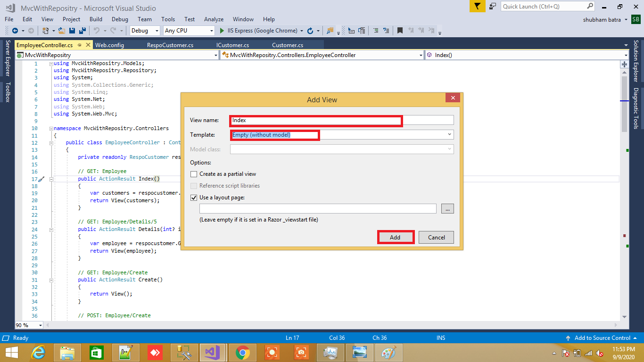
Task: Click the View name input field
Action: [342, 120]
